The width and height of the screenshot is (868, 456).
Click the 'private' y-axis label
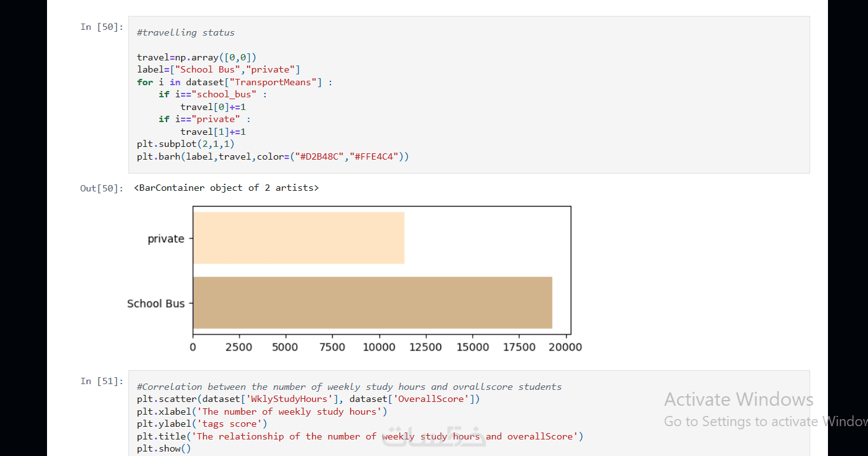point(166,239)
